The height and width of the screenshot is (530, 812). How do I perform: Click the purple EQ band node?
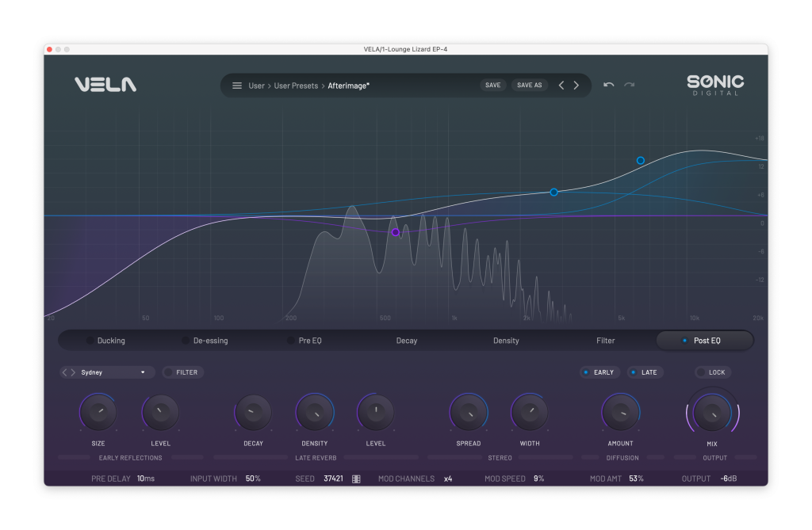tap(395, 232)
